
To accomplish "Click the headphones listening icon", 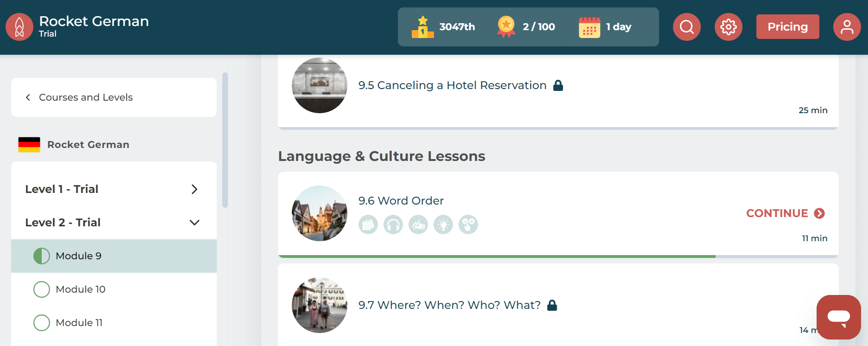I will pyautogui.click(x=393, y=225).
